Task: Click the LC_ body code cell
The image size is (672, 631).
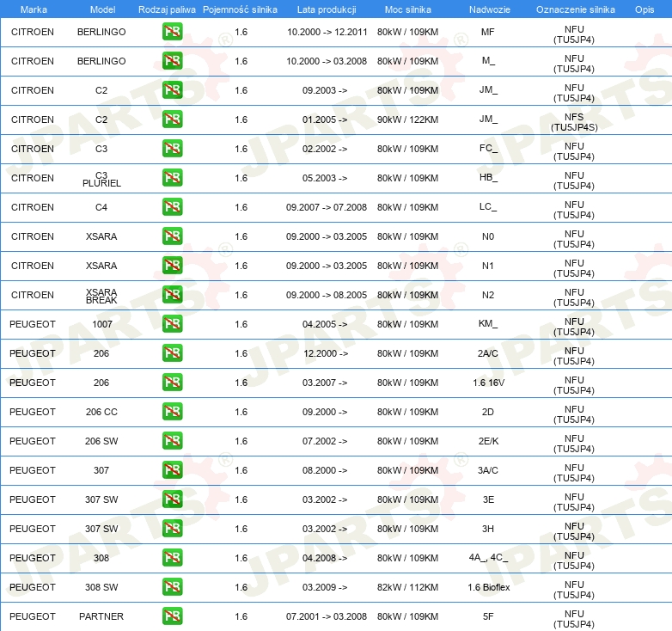Action: click(488, 206)
